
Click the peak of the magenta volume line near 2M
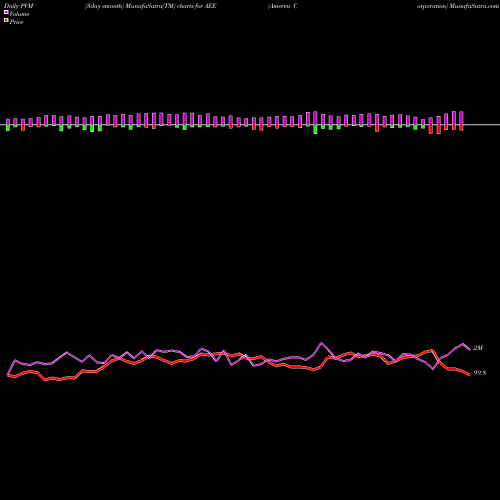463,344
